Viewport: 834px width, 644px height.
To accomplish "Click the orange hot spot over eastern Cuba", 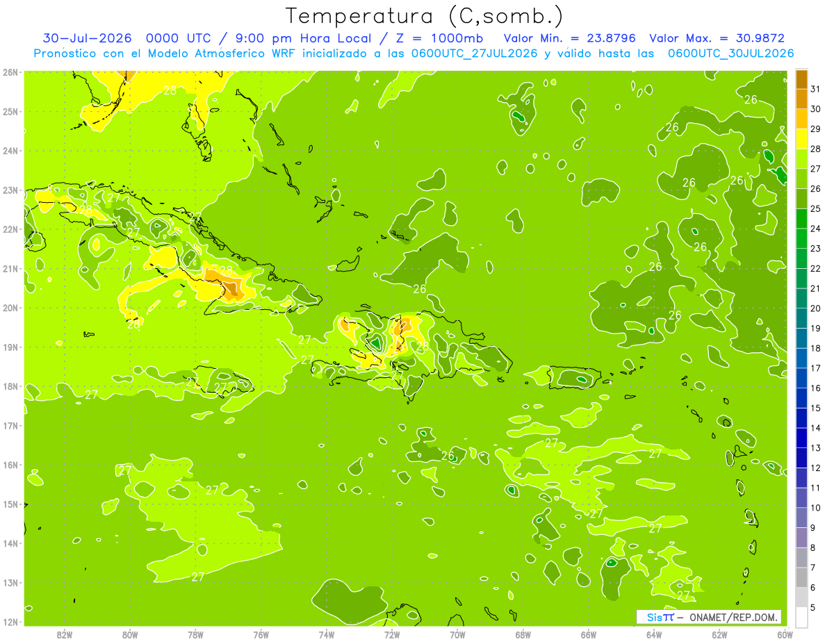I will pyautogui.click(x=231, y=287).
